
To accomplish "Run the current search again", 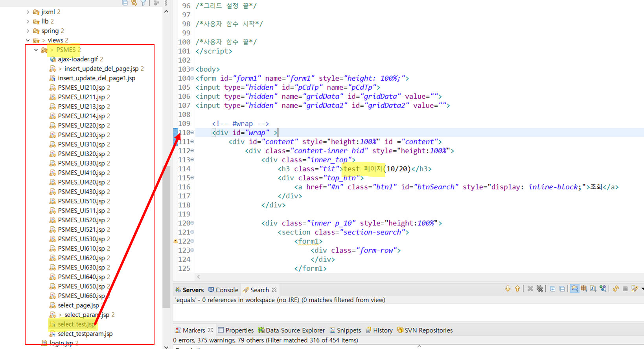I will (616, 289).
